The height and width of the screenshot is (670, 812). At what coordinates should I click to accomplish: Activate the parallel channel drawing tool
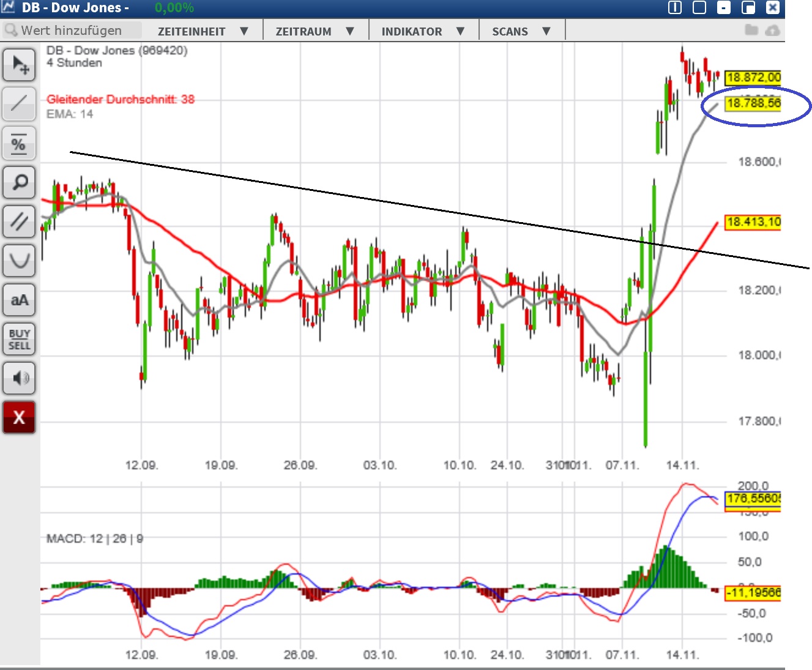point(18,221)
